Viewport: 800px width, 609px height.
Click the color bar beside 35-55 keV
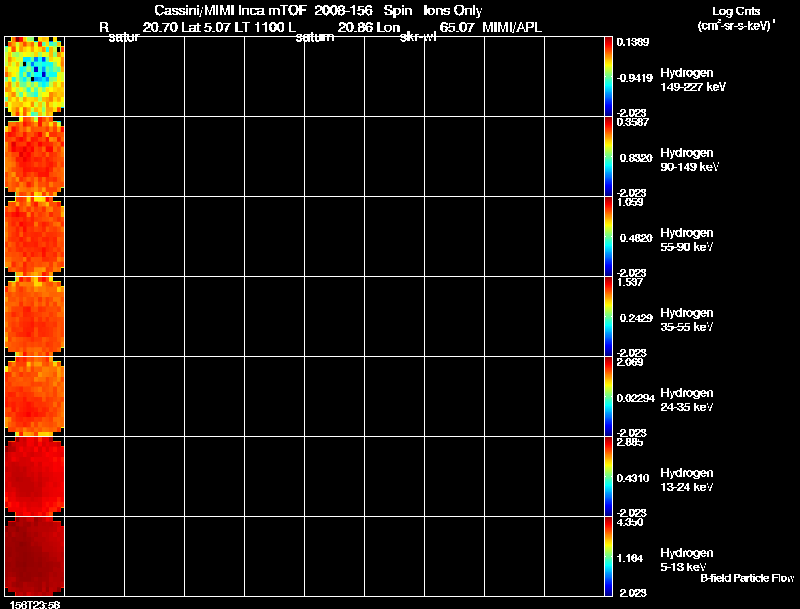click(608, 316)
